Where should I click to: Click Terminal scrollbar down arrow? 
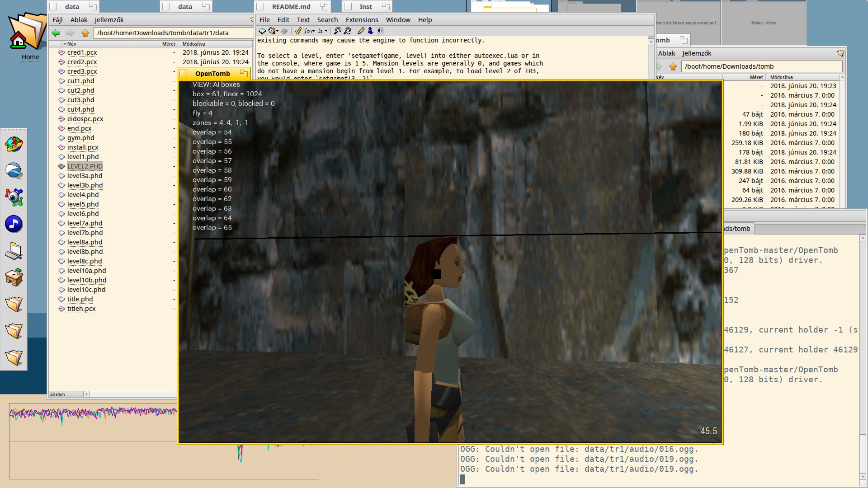point(863,476)
